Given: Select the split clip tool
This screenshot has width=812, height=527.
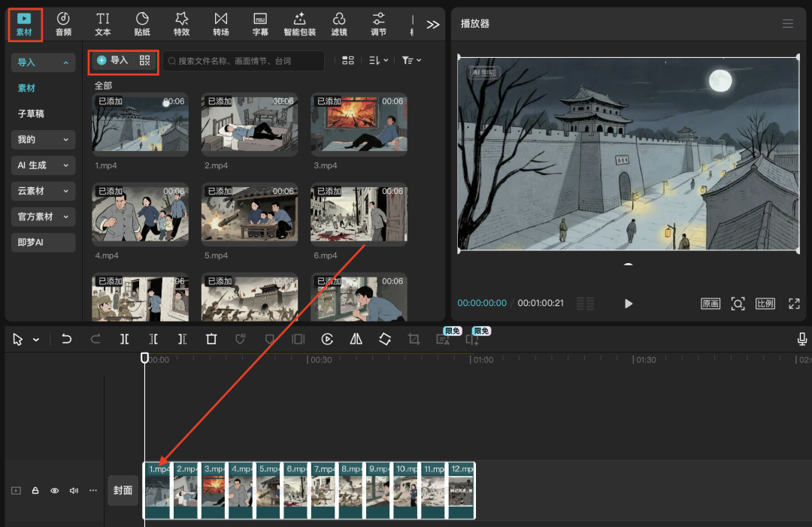Looking at the screenshot, I should pos(124,339).
